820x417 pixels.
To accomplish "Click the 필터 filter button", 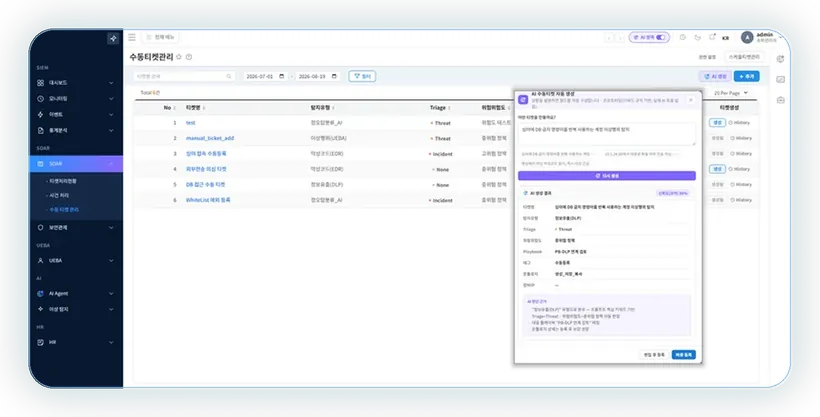I will pyautogui.click(x=362, y=76).
